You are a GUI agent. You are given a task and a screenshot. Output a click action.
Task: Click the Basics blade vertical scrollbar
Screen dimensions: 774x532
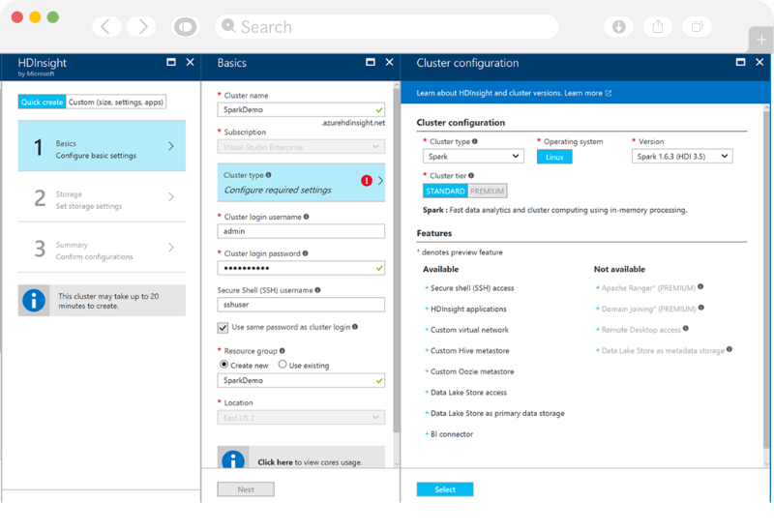[x=397, y=261]
